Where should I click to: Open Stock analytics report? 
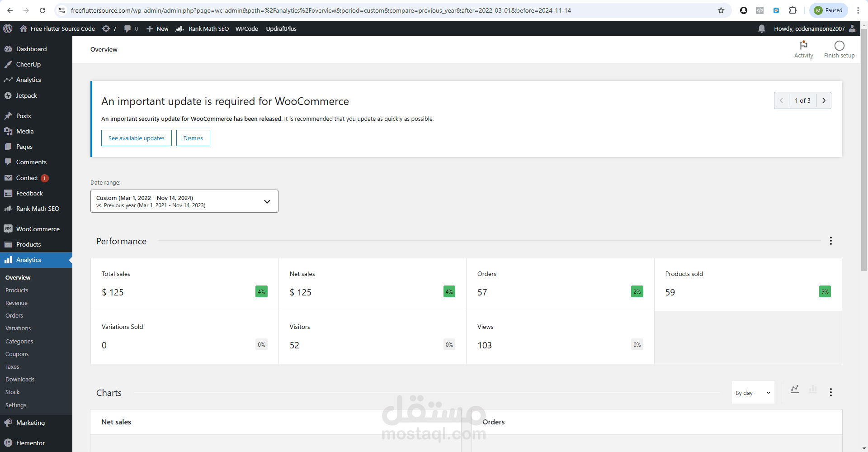point(13,392)
